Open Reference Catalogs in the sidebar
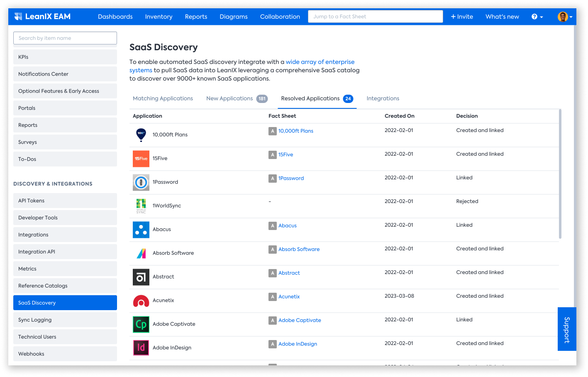 [65, 286]
